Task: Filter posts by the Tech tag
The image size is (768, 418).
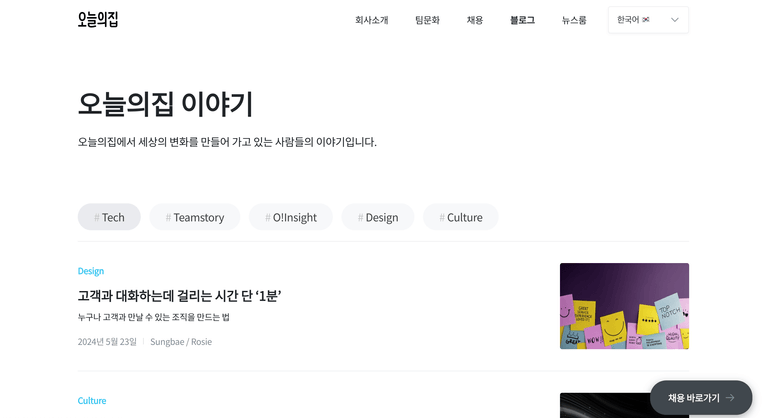Action: point(109,217)
